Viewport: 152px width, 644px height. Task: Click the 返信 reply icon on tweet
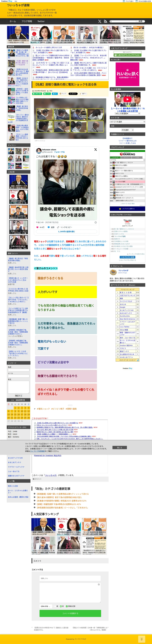tap(49, 227)
